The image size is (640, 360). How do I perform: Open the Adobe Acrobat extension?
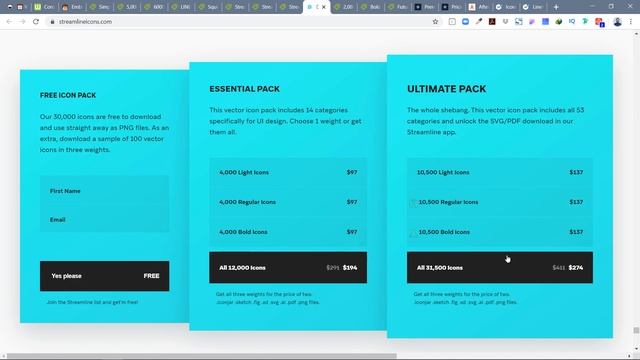coord(492,22)
